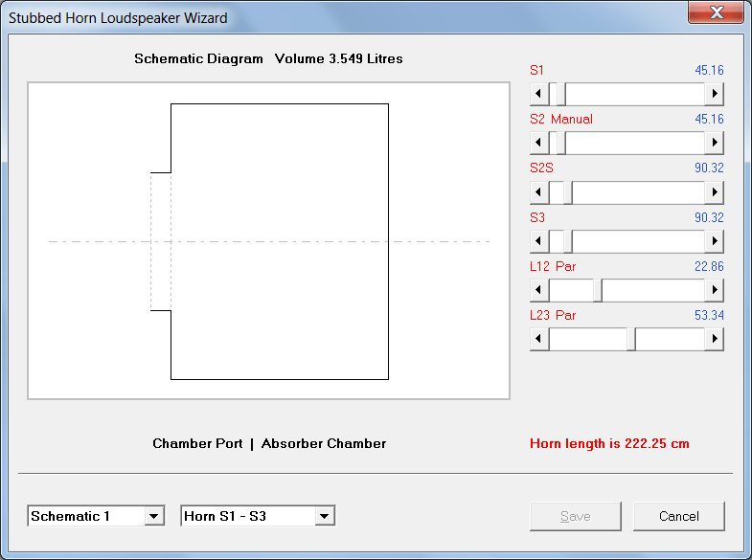Open the Schematic 1 dropdown
Viewport: 752px width, 560px height.
153,516
